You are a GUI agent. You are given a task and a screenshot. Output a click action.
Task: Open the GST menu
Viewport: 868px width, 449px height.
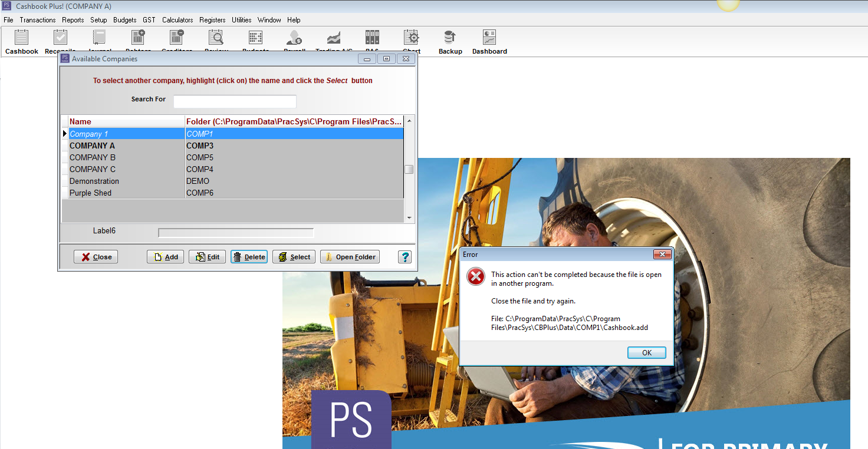[149, 20]
